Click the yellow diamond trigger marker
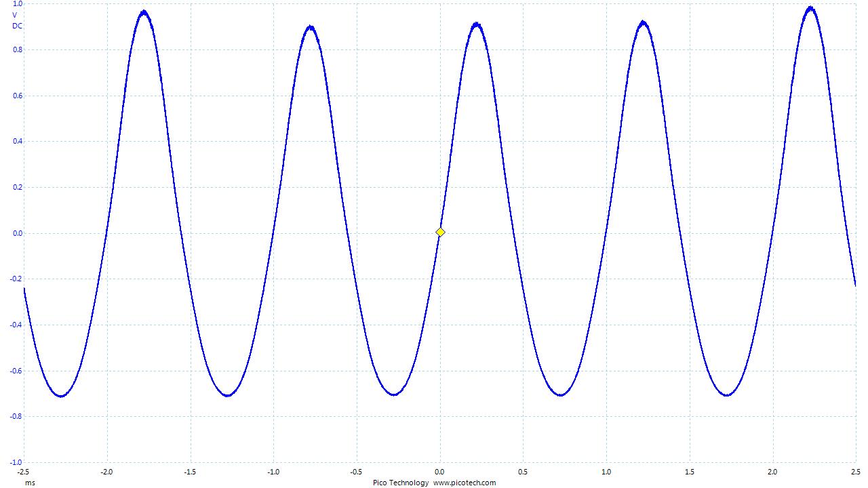868x488 pixels. pyautogui.click(x=440, y=232)
